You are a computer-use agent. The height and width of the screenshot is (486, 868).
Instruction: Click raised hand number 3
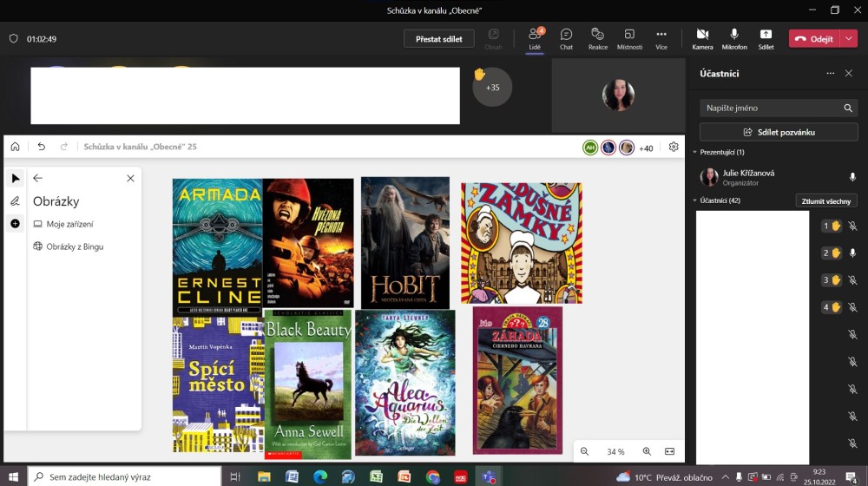(831, 280)
